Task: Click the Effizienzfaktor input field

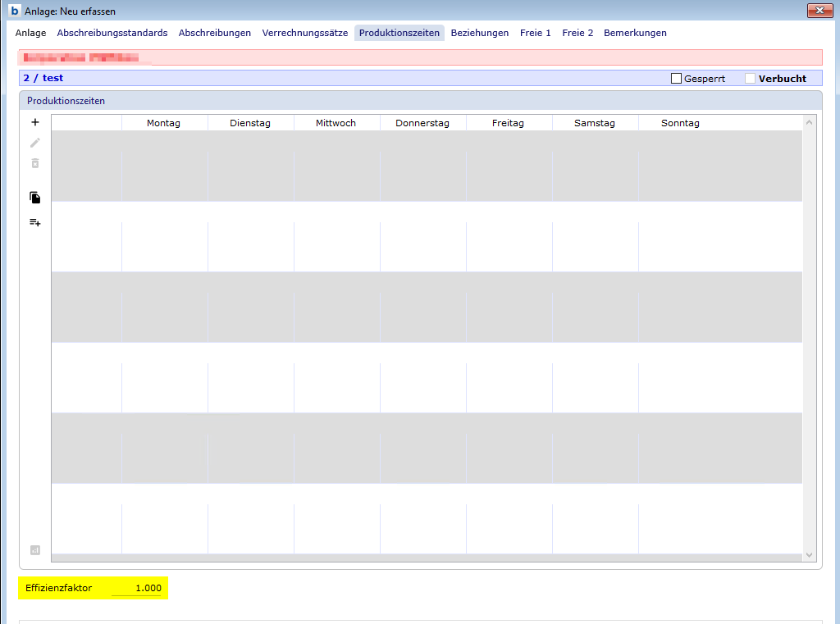Action: pos(138,588)
